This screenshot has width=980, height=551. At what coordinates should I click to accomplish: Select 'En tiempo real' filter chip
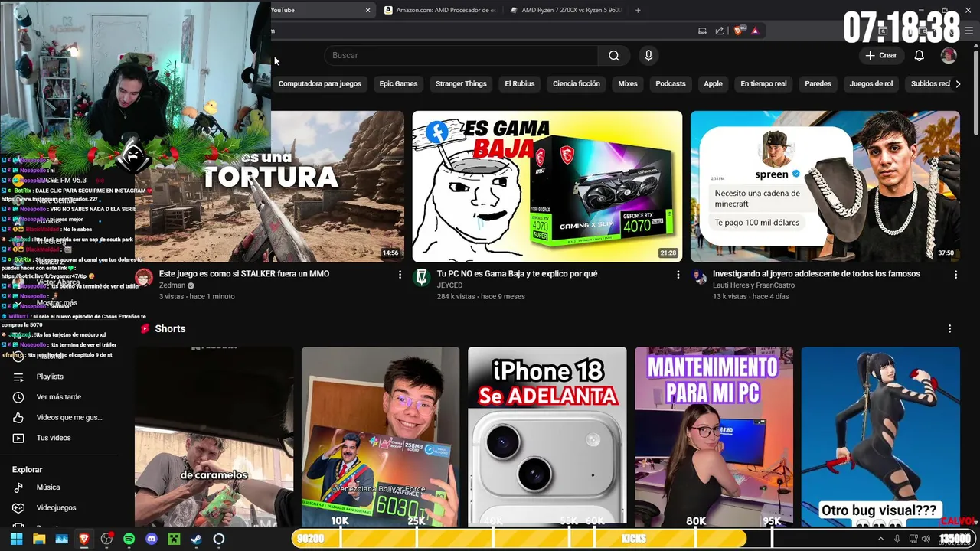[x=763, y=83]
